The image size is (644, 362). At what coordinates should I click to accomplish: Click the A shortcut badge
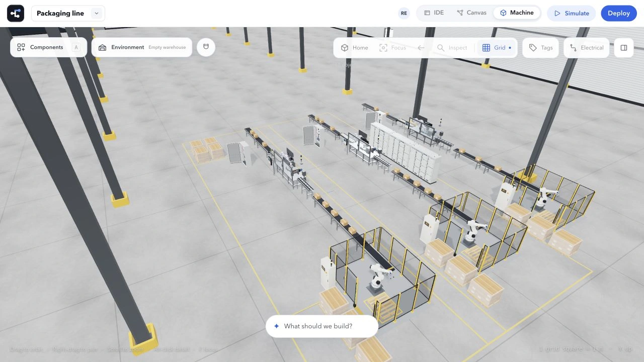click(76, 47)
